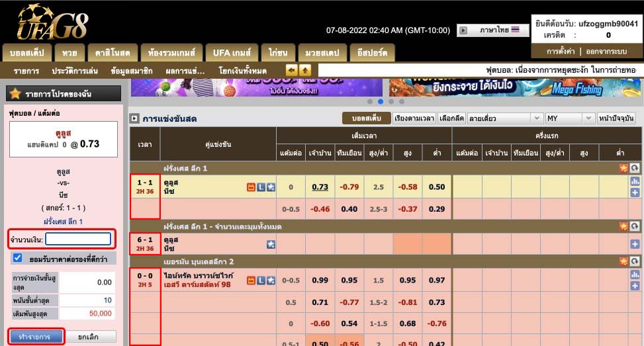Click the brown บอลสเต็บ filter button
The image size is (644, 346).
367,118
